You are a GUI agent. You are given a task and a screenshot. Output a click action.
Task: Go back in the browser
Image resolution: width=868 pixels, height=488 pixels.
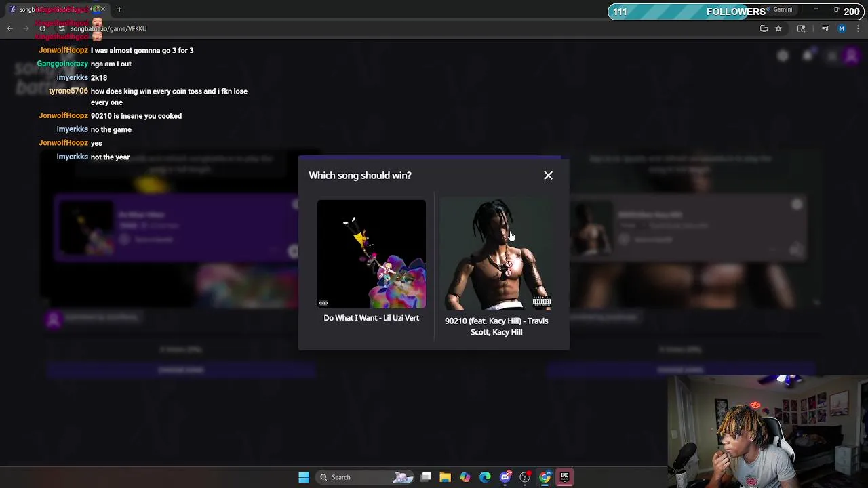pyautogui.click(x=9, y=28)
